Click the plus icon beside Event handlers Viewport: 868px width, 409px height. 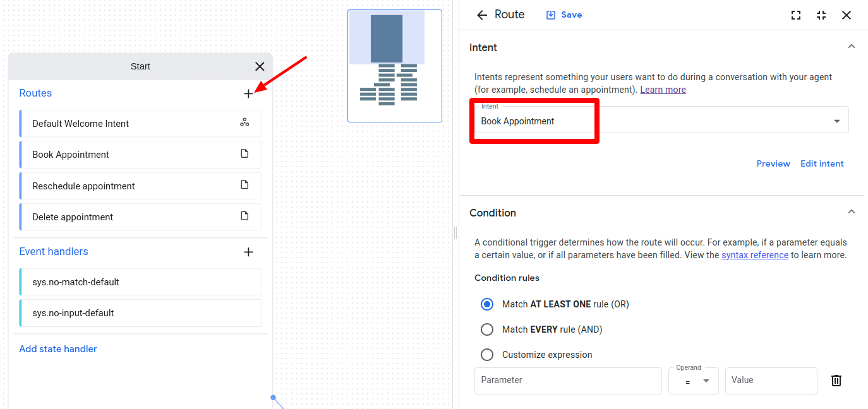click(x=248, y=252)
